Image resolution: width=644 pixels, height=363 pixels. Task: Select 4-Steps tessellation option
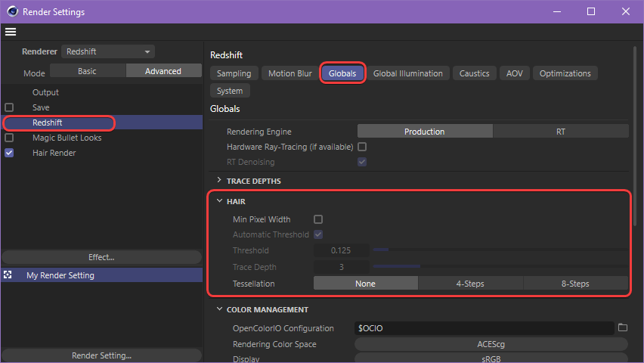point(470,284)
